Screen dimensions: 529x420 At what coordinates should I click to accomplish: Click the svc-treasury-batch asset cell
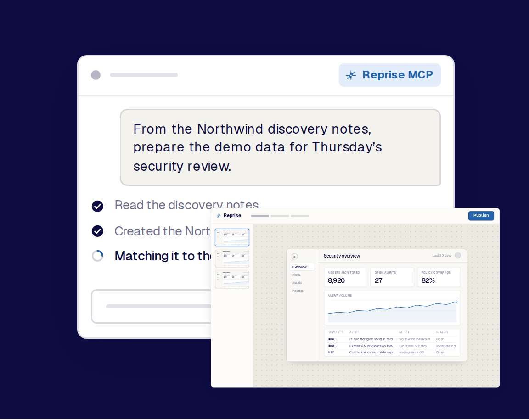(413, 346)
